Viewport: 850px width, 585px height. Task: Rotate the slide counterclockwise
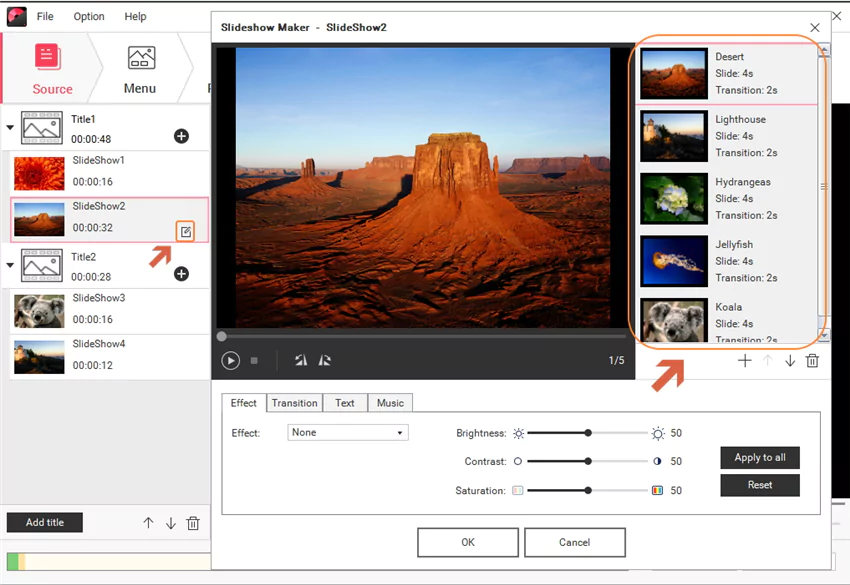point(301,360)
